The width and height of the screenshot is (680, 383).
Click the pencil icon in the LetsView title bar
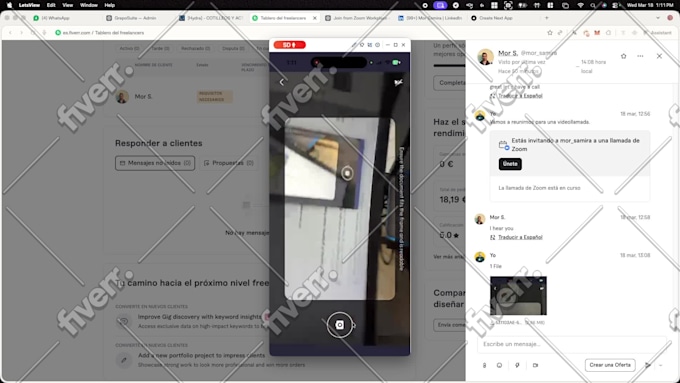354,45
